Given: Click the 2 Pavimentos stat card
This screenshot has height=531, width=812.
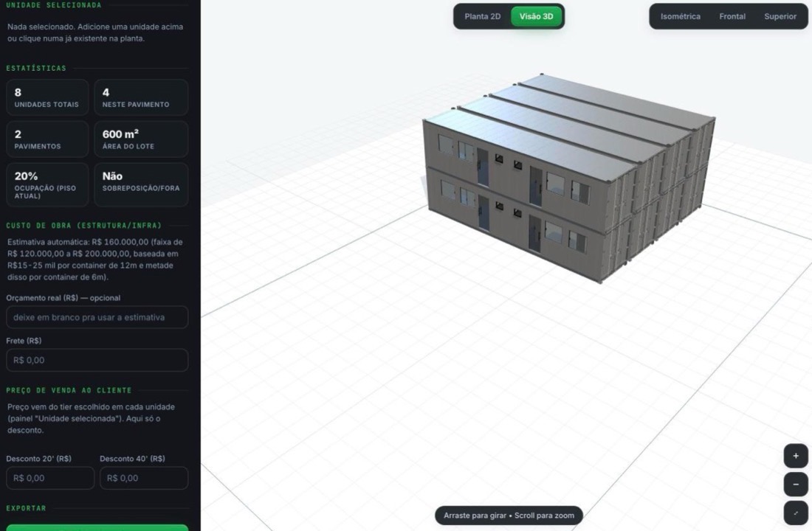Looking at the screenshot, I should point(47,139).
